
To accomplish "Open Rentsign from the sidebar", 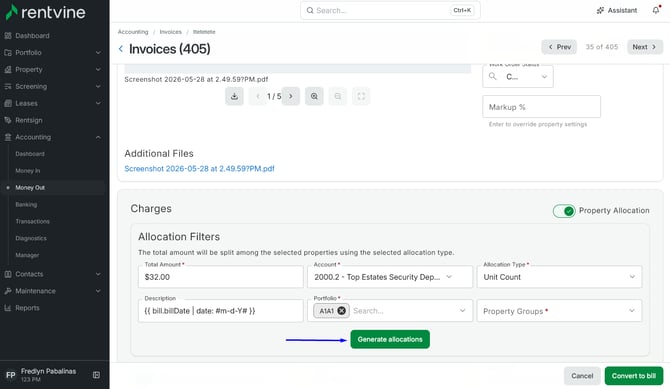I will [x=29, y=120].
